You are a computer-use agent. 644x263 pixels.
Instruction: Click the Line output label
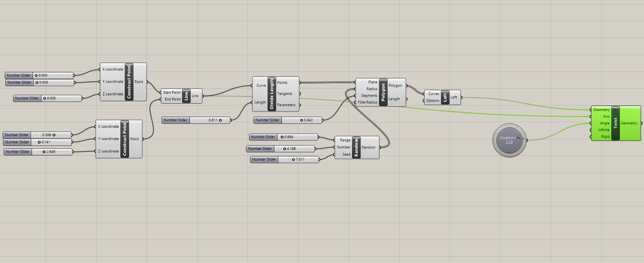(x=195, y=96)
